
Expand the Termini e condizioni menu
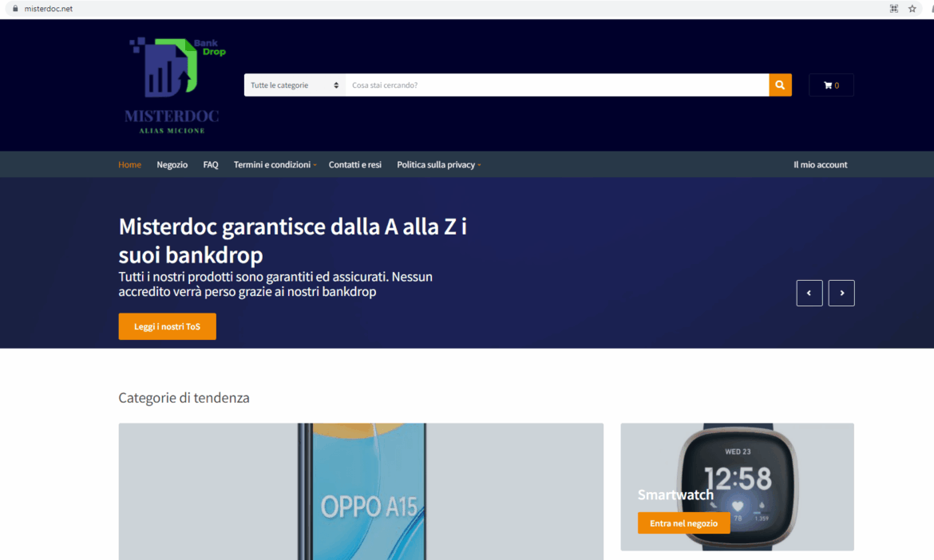tap(275, 165)
